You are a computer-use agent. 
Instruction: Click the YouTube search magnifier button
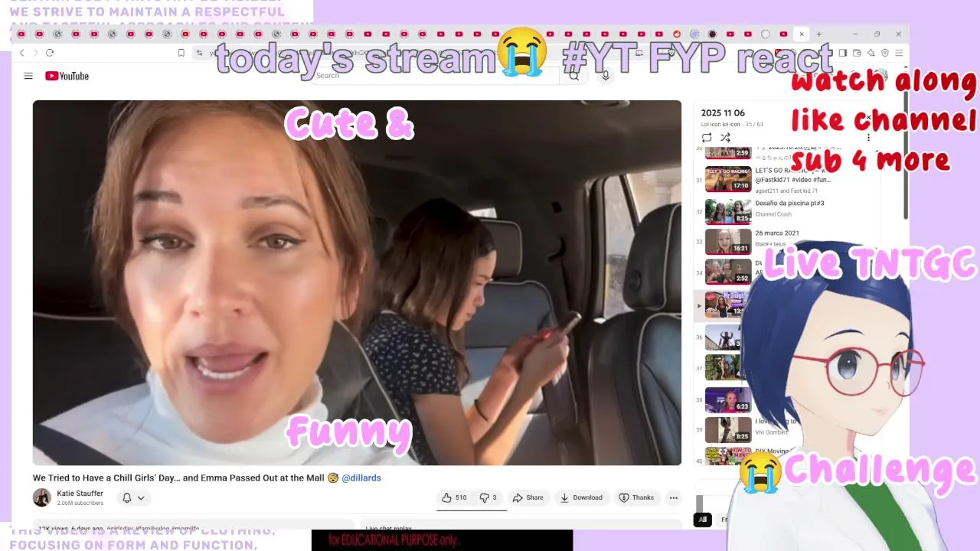pyautogui.click(x=574, y=76)
